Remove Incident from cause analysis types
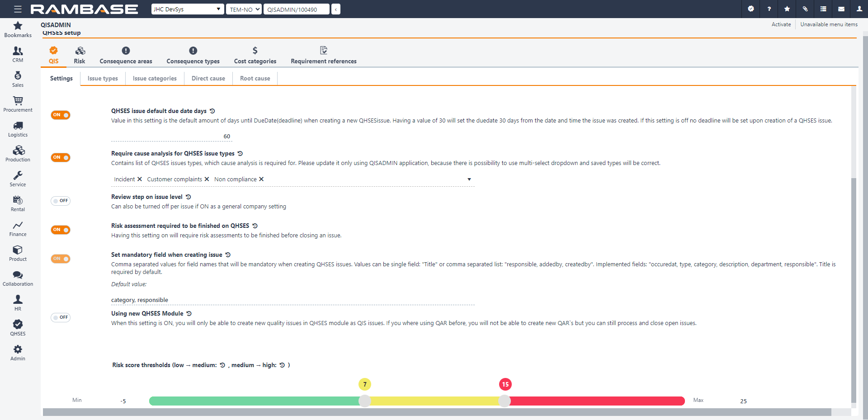 click(140, 179)
